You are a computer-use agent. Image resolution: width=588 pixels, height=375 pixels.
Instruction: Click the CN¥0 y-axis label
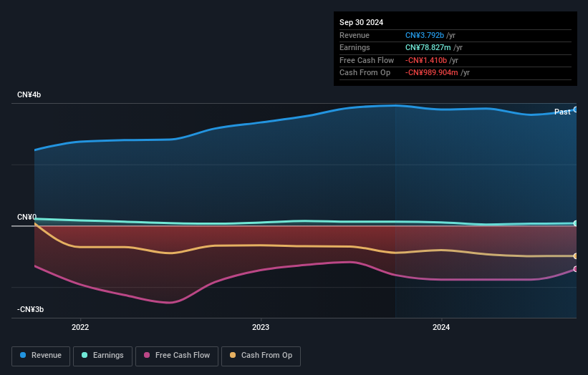pos(26,218)
